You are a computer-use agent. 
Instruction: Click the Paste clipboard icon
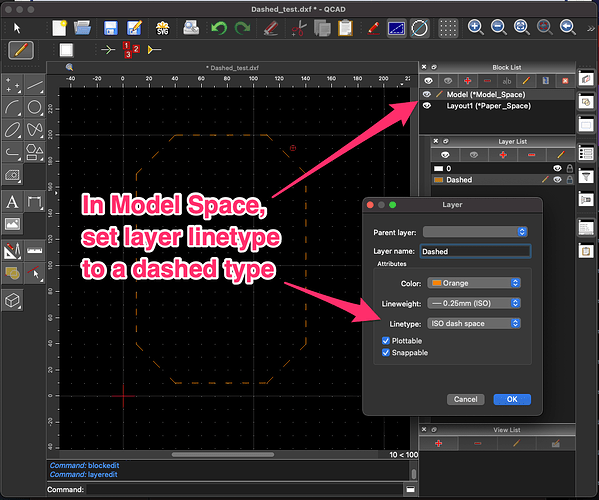click(345, 28)
